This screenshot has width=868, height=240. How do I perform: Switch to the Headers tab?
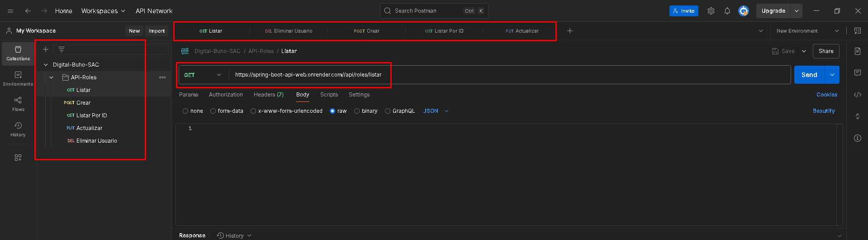click(268, 95)
